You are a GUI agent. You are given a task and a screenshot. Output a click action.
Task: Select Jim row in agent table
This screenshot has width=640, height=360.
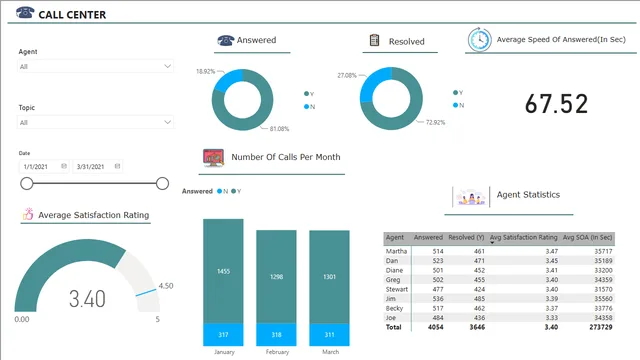[x=499, y=298]
